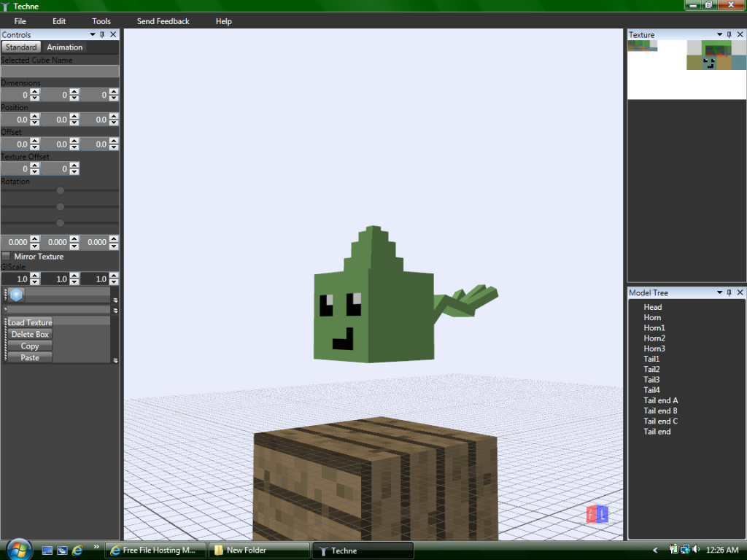Switch to Free File Hosting taskbar window
This screenshot has height=560, width=747.
point(156,551)
